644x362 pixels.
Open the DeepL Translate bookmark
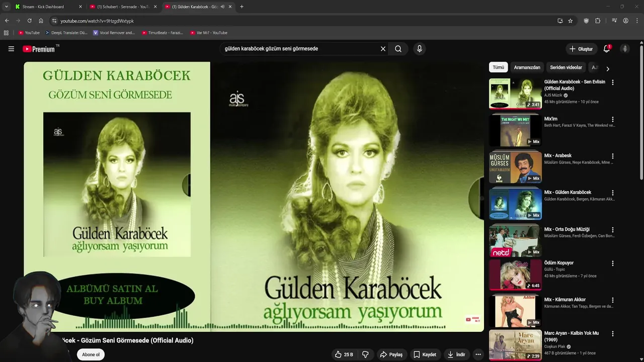click(x=66, y=33)
